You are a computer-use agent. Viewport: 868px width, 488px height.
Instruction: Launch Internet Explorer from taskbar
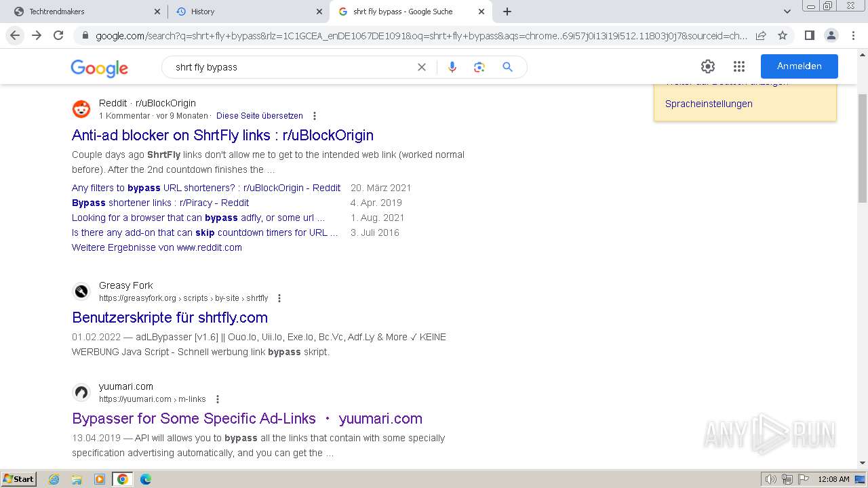(x=54, y=479)
